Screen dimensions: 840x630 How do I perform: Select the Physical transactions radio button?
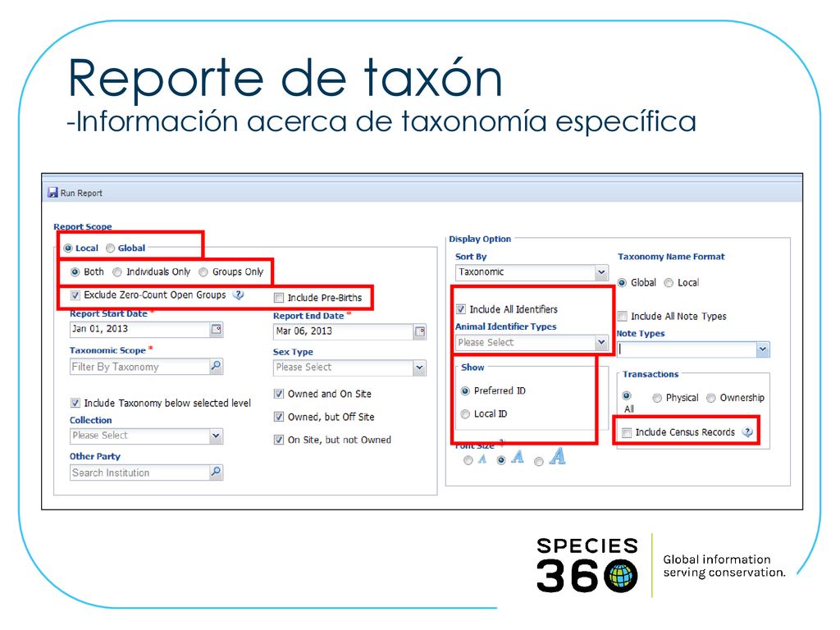(657, 398)
